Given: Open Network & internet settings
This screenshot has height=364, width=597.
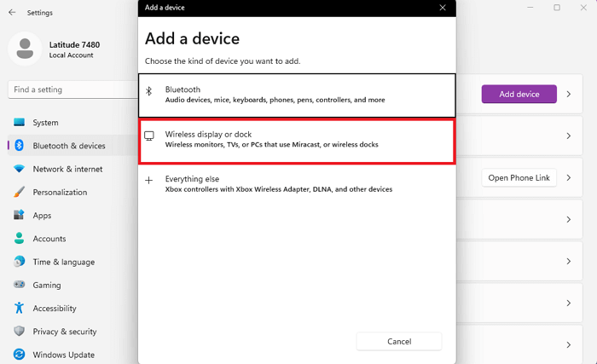Looking at the screenshot, I should [x=72, y=169].
